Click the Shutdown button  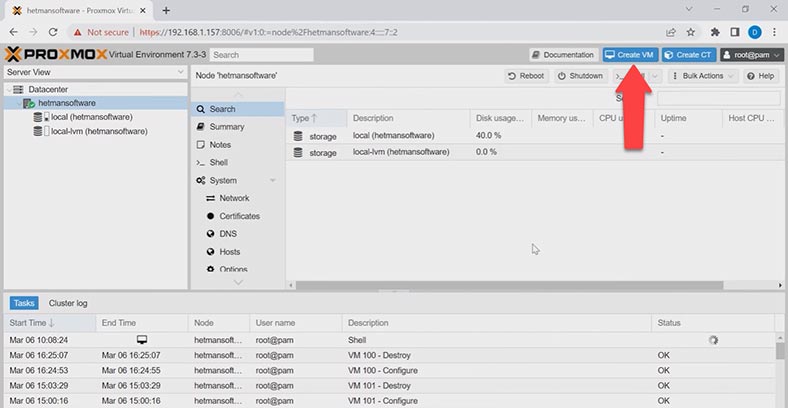580,76
